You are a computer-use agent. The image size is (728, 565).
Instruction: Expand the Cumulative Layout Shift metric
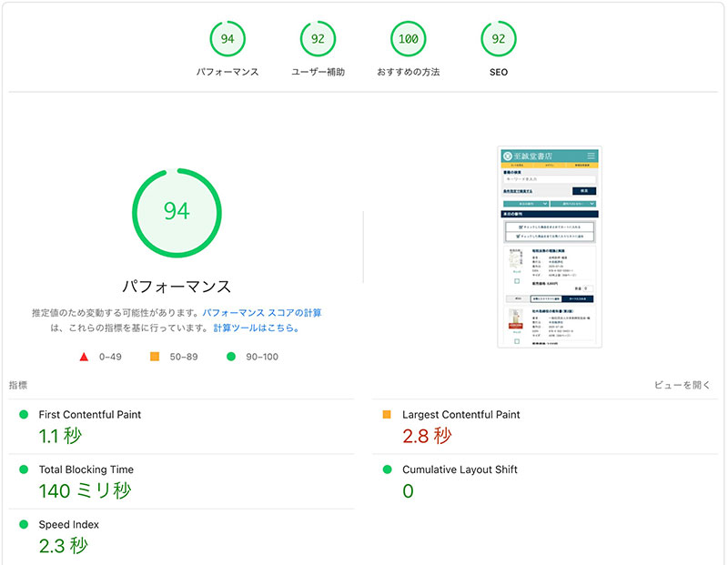(x=545, y=481)
